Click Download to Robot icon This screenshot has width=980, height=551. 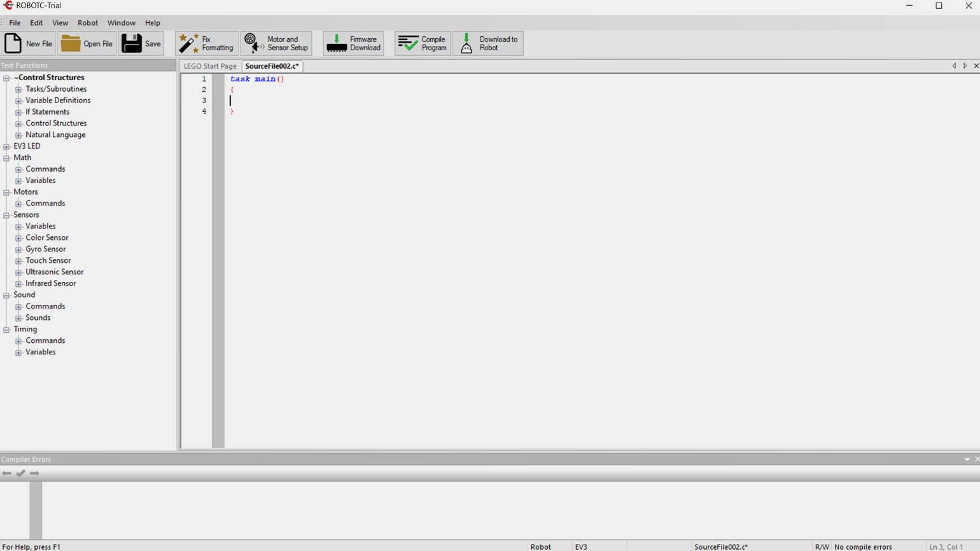[466, 43]
